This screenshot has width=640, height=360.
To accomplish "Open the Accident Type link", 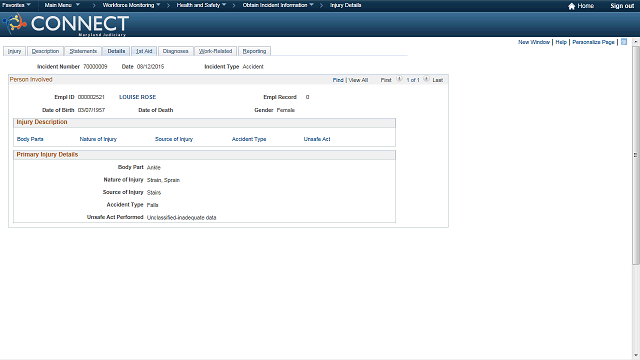I will tap(249, 139).
